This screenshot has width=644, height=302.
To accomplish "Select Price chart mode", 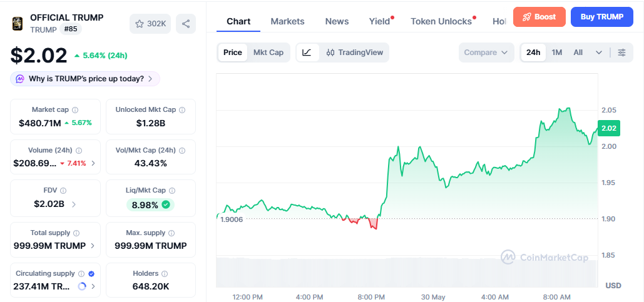I will 232,53.
